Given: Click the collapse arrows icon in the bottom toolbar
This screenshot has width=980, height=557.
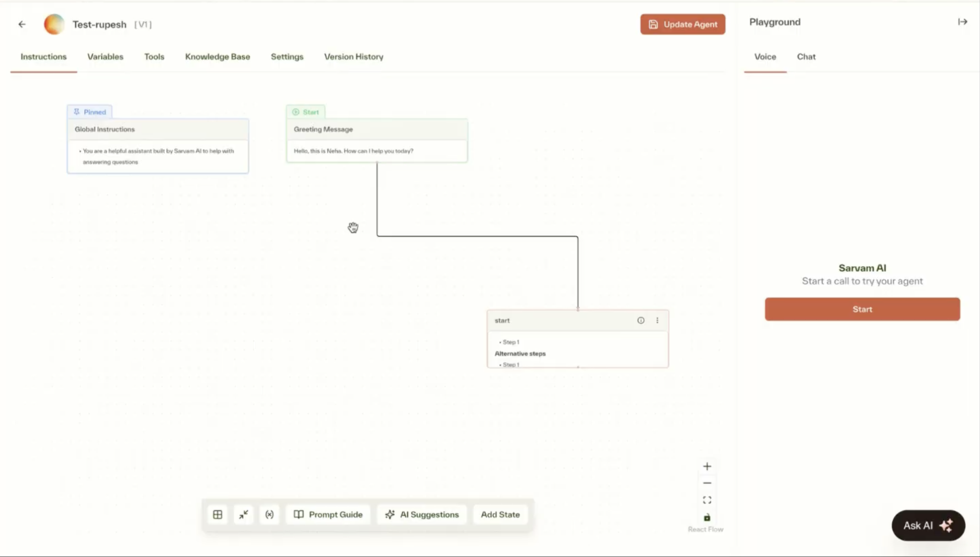Looking at the screenshot, I should click(244, 514).
